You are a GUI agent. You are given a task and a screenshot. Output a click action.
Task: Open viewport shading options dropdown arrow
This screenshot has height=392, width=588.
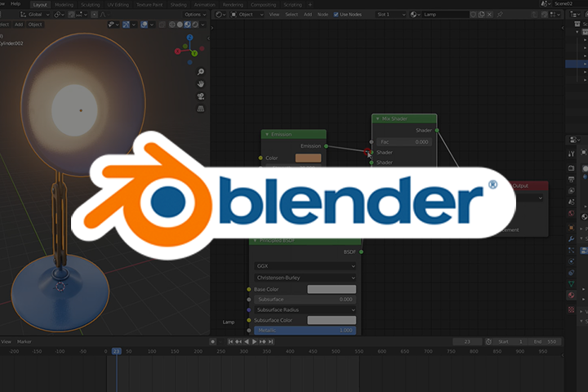click(x=203, y=24)
